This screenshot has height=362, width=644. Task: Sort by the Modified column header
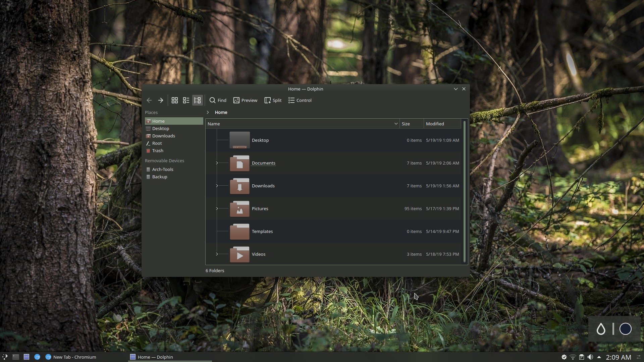(x=442, y=124)
